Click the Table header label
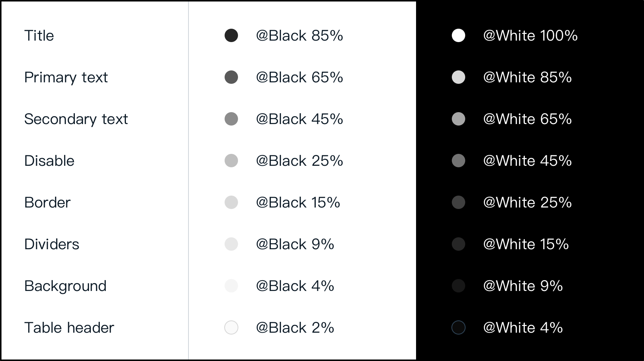This screenshot has height=361, width=644. coord(69,328)
